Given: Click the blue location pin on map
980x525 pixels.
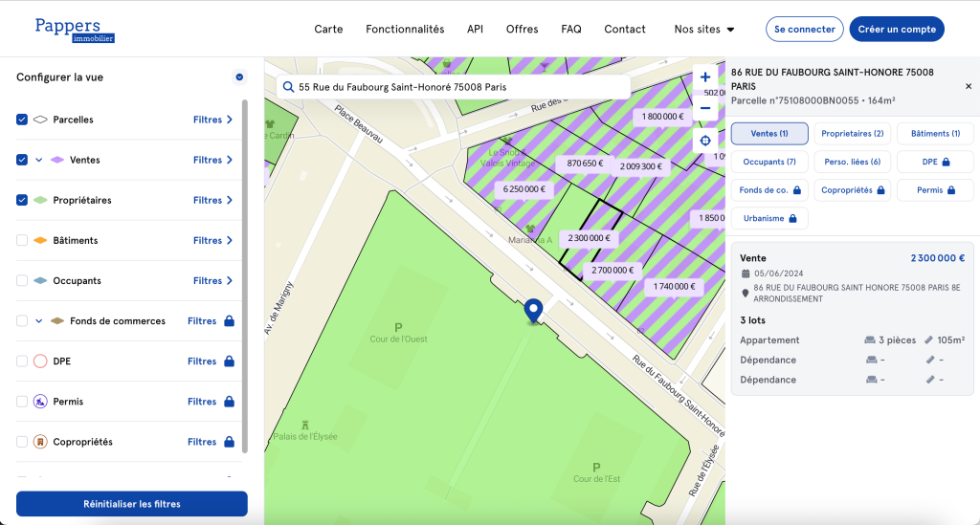Looking at the screenshot, I should click(x=533, y=311).
